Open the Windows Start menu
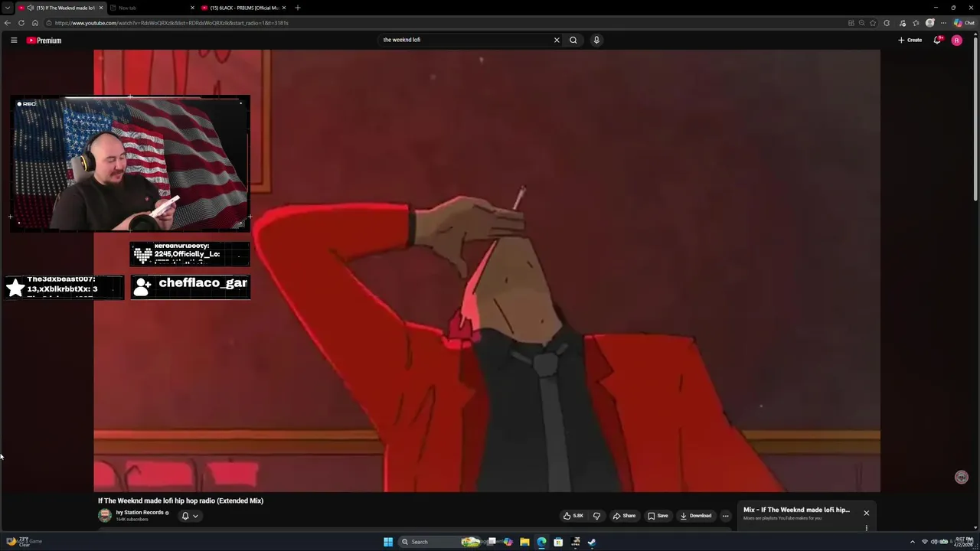Viewport: 980px width, 551px height. click(388, 542)
